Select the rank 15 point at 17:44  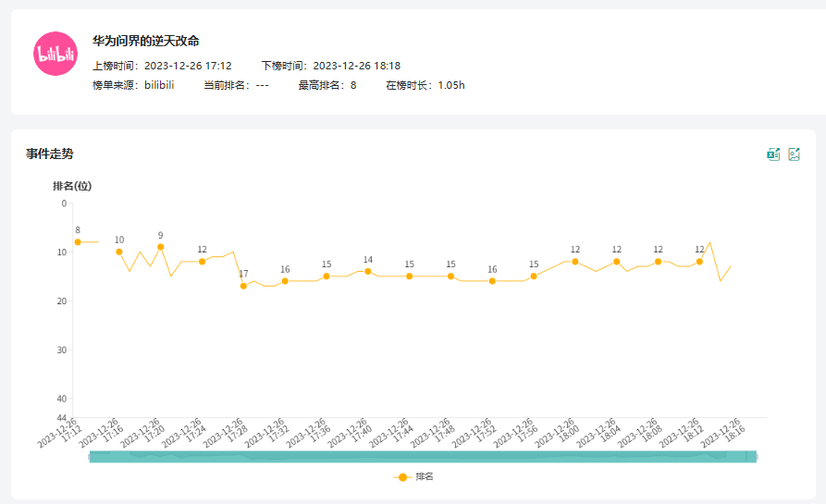(x=410, y=277)
